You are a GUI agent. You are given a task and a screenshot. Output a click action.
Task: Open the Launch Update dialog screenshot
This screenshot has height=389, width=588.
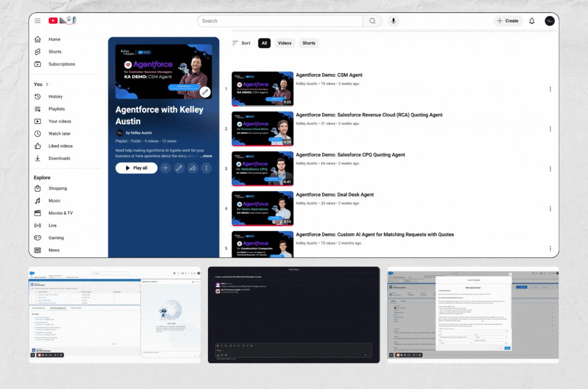coord(473,314)
